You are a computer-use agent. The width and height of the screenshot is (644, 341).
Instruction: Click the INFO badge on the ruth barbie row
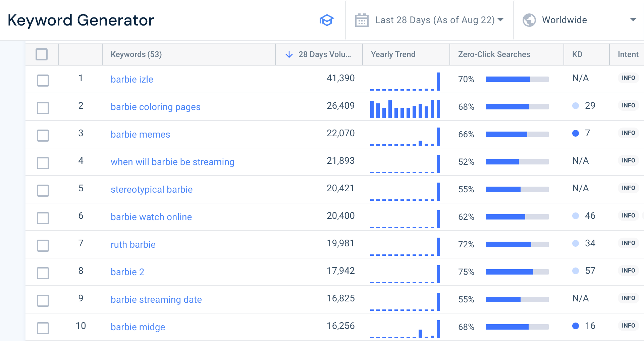click(x=628, y=243)
